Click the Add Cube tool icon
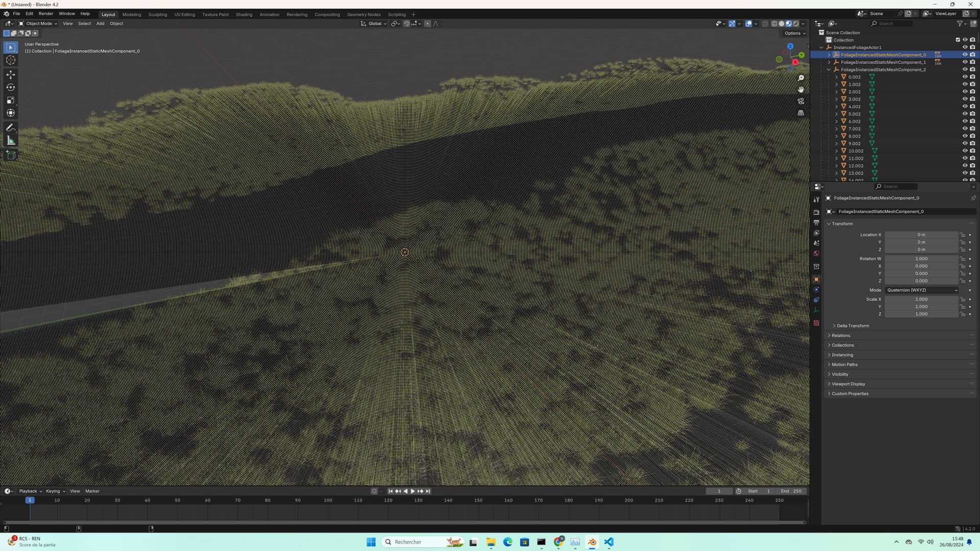 11,155
